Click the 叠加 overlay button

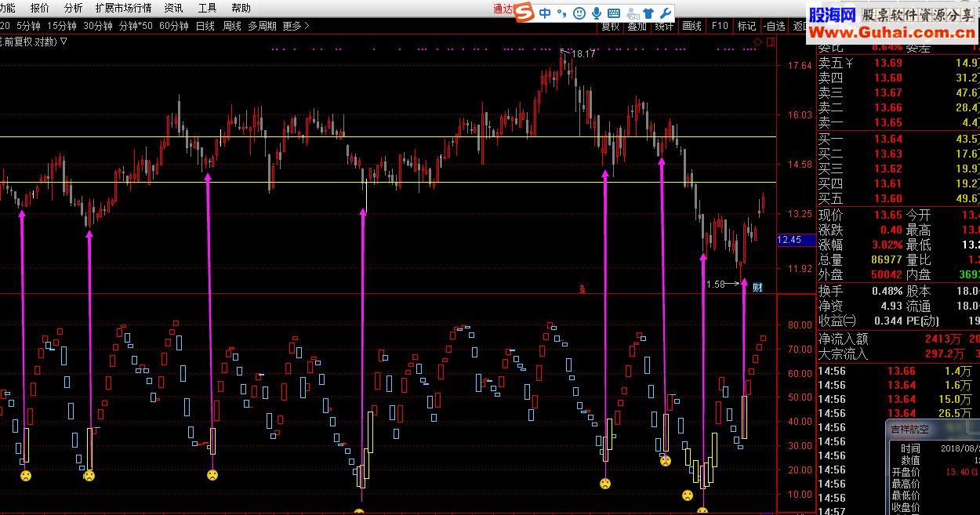point(637,26)
